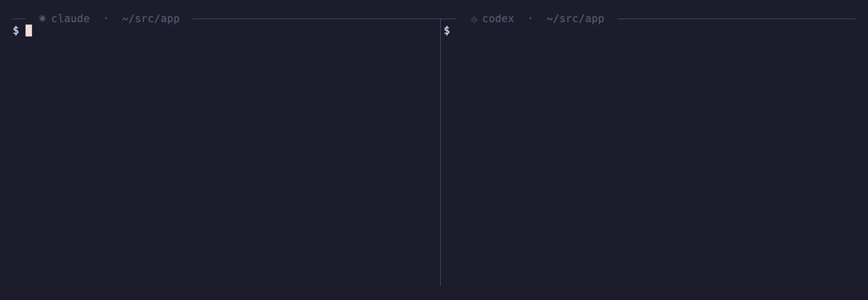Click the codex pane crosshair icon
The height and width of the screenshot is (300, 868).
[473, 20]
